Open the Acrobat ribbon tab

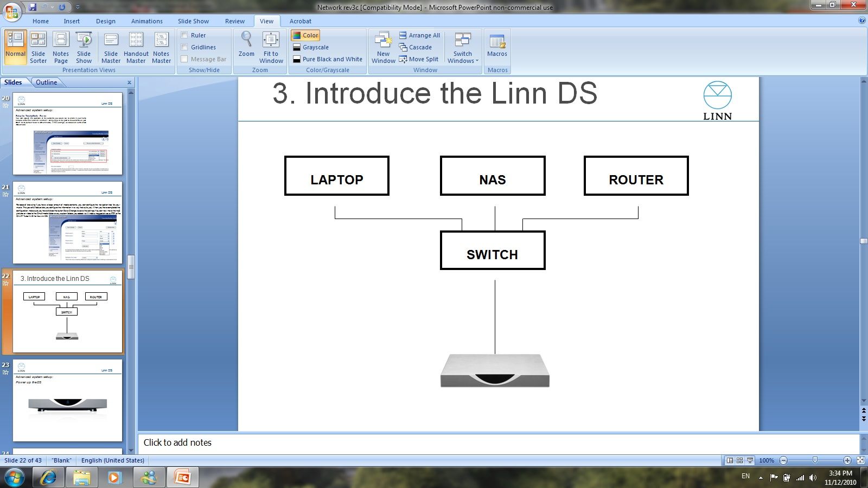click(301, 21)
